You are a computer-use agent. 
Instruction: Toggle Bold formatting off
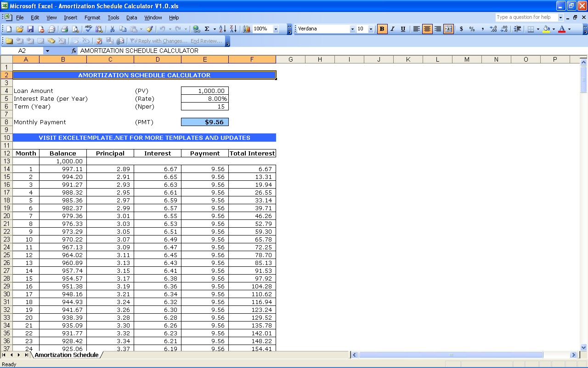coord(382,29)
